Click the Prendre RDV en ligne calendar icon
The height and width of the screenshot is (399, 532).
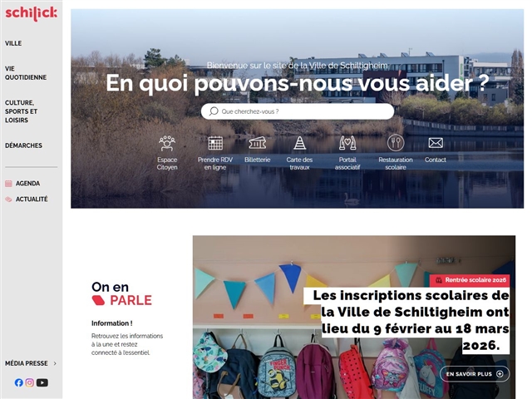pos(215,143)
